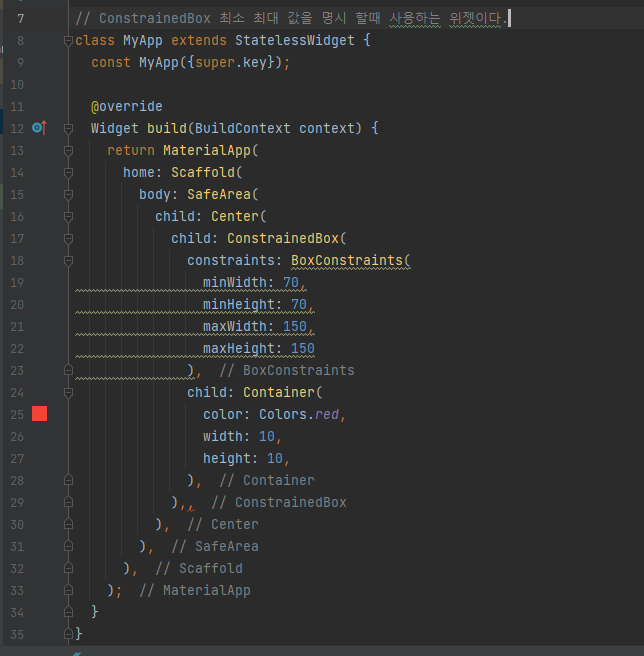This screenshot has height=656, width=644.
Task: Click 'minHeight: 70' on line 20
Action: pyautogui.click(x=255, y=305)
